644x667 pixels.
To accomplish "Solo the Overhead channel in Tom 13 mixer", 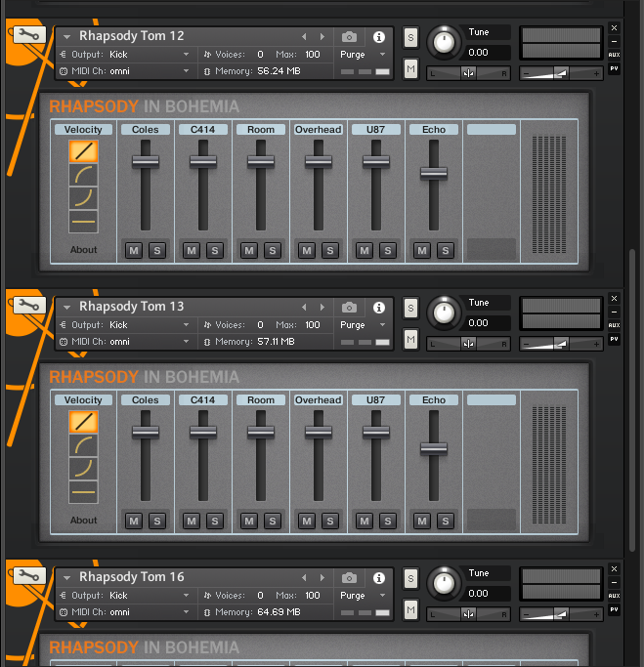I will click(330, 521).
